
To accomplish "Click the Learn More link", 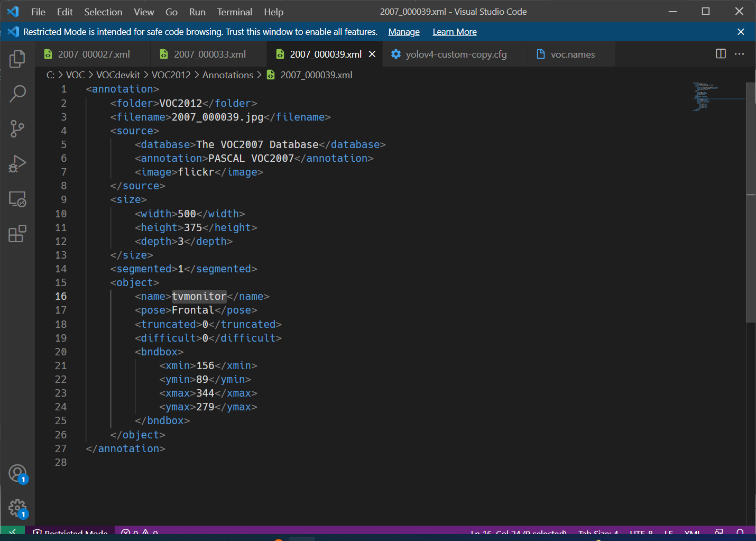I will 455,32.
